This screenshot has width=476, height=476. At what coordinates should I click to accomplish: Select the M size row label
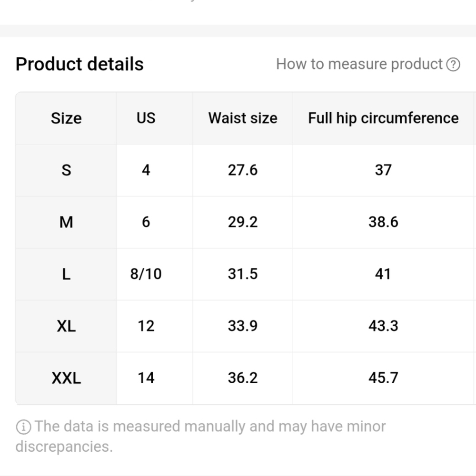(x=66, y=222)
